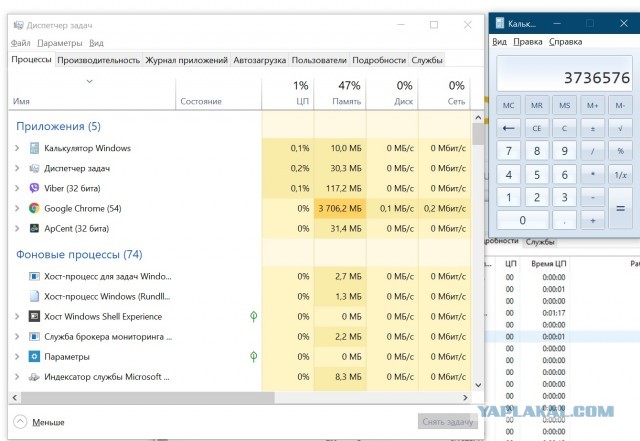Expand the Viber process group

tap(17, 188)
